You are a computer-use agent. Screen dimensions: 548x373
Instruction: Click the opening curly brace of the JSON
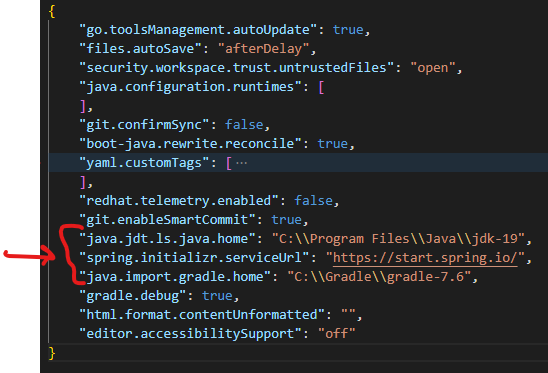52,11
